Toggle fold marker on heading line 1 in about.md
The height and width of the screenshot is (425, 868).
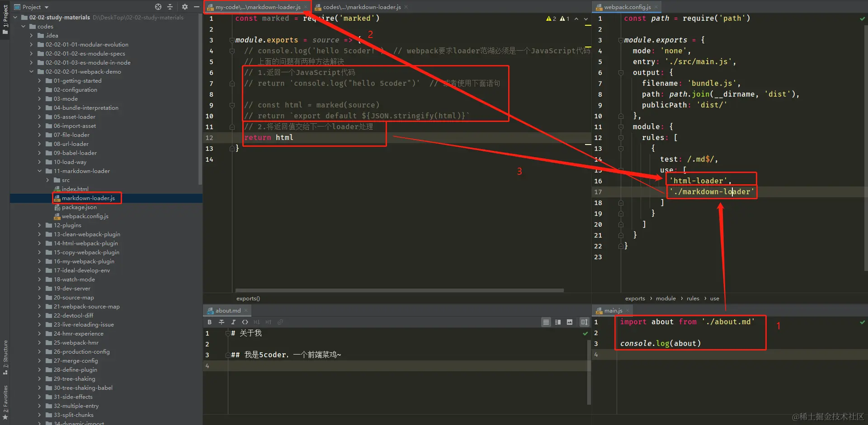[x=227, y=333]
